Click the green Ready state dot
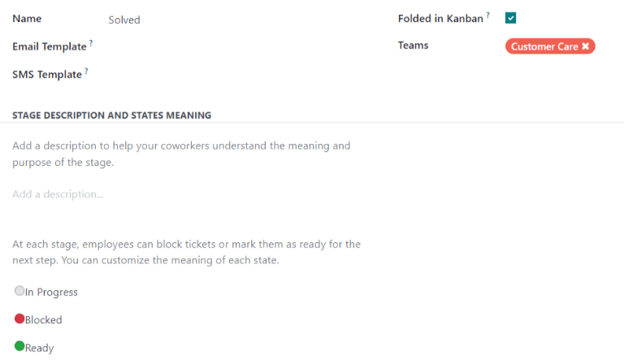Viewport: 624px width, 364px height. [x=19, y=346]
